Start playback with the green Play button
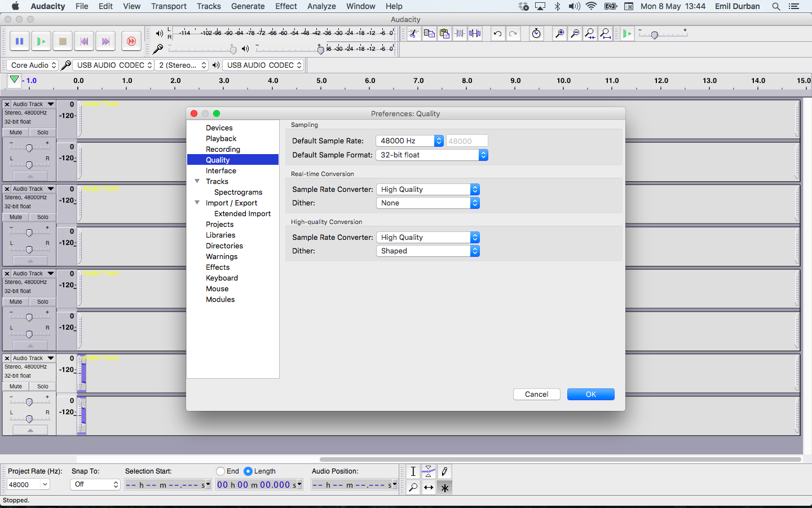The height and width of the screenshot is (508, 812). 41,41
